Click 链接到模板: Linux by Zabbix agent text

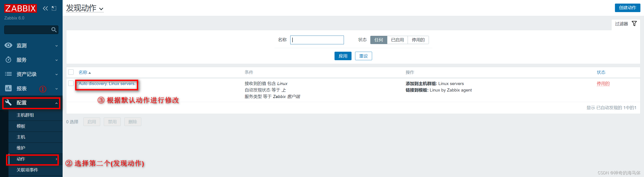(x=439, y=90)
